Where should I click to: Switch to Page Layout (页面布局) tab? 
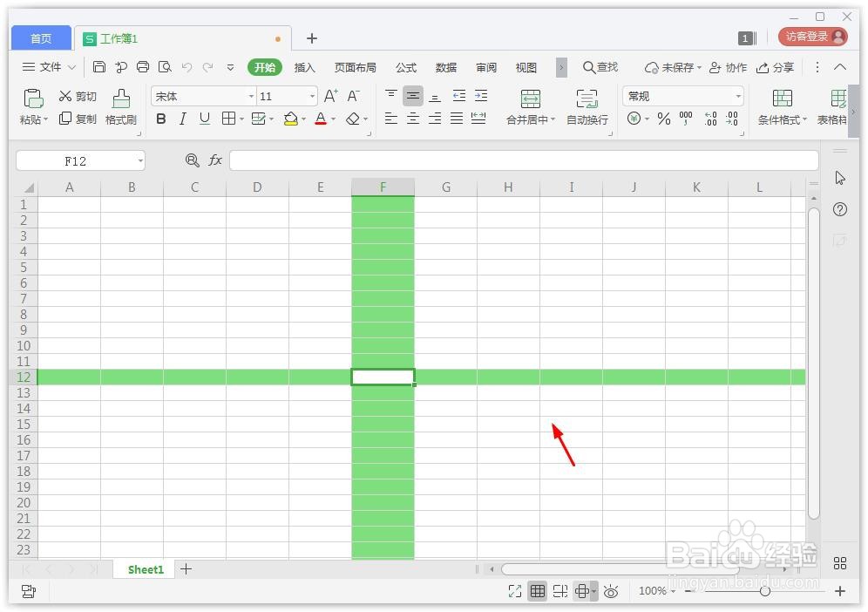[x=356, y=68]
